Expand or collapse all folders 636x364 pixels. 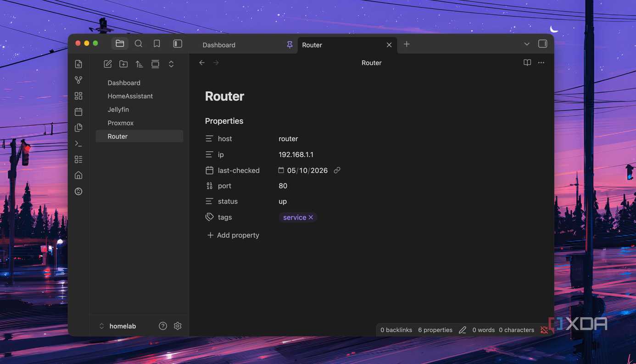(x=171, y=64)
